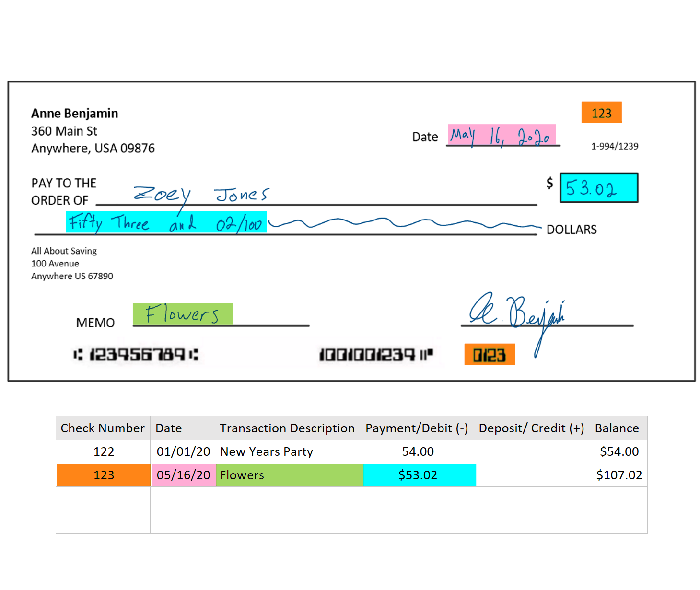Select the balance cell "$107.02"
Viewport: 700px width, 590px height.
click(x=619, y=475)
